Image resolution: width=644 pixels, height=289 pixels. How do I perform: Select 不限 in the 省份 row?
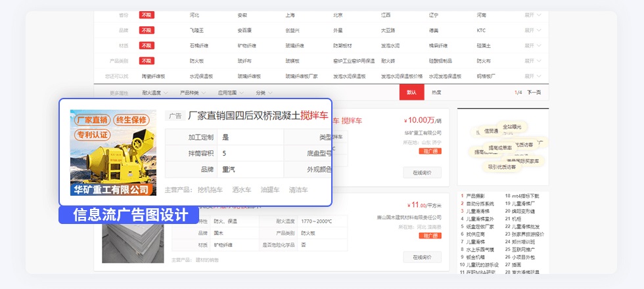147,15
